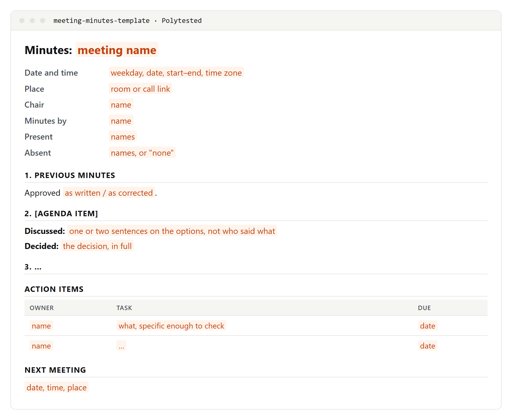Select the 'Minutes by' name placeholder

coord(121,121)
